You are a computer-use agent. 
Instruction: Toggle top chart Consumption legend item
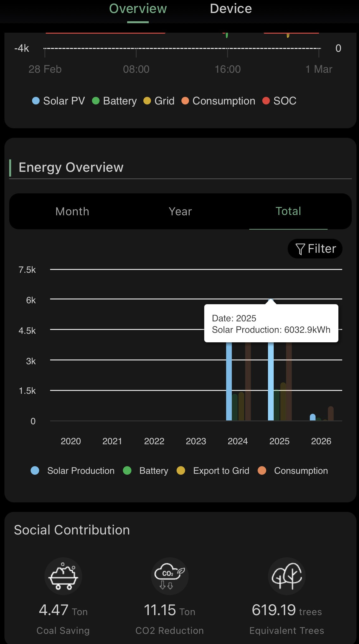click(218, 101)
